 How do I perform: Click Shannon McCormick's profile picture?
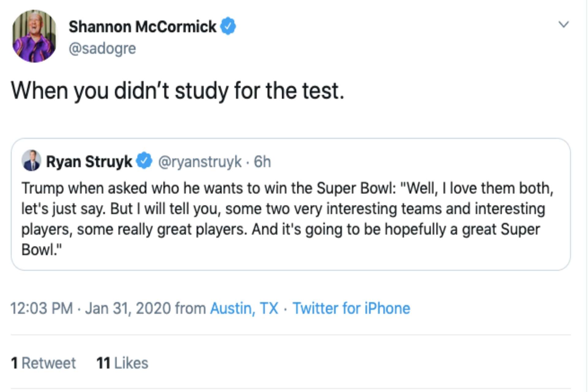point(34,36)
